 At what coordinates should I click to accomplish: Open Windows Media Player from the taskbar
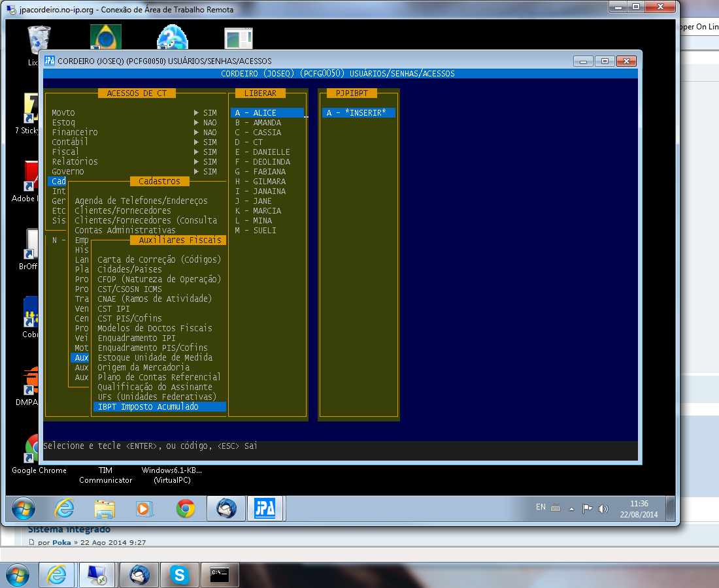144,508
